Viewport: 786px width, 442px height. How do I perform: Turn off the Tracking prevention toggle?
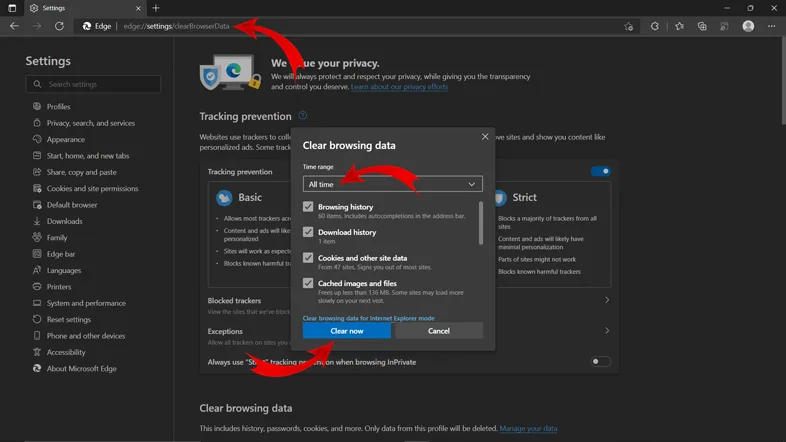click(601, 171)
